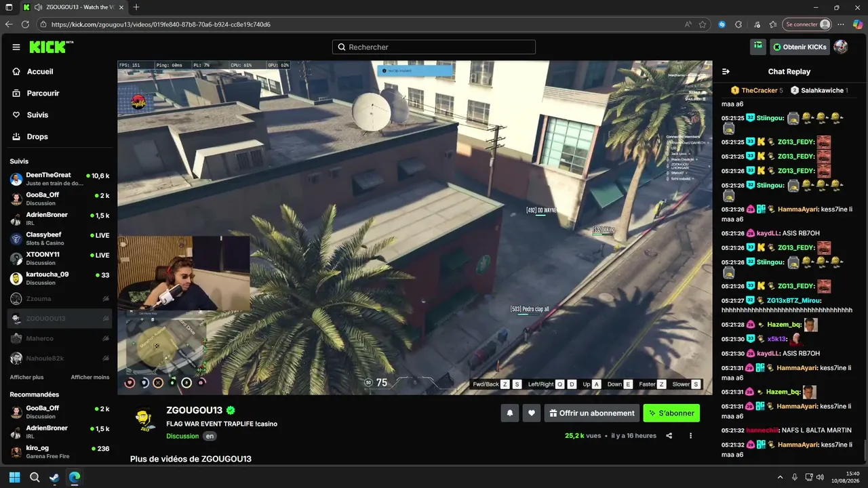Show hidden system tray icons

pyautogui.click(x=780, y=477)
